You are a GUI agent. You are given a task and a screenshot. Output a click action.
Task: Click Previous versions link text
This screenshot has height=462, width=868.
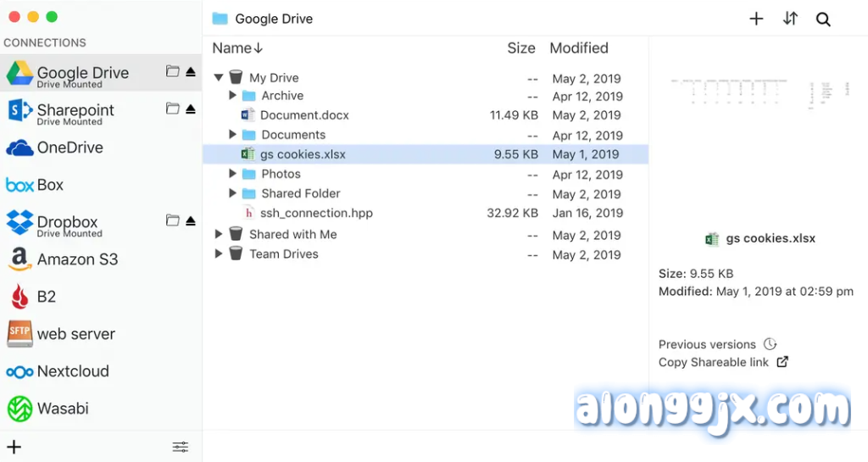[707, 344]
